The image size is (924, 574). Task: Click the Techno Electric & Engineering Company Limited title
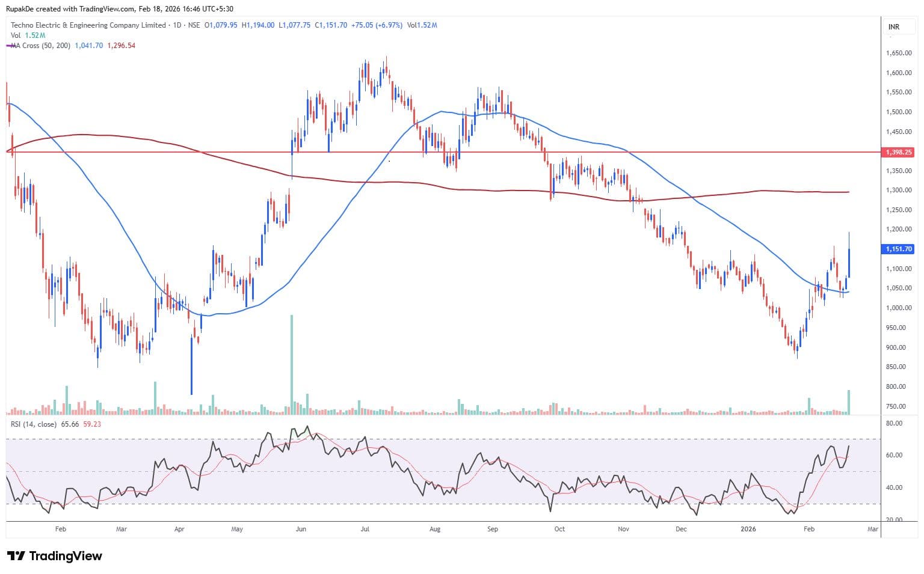88,25
